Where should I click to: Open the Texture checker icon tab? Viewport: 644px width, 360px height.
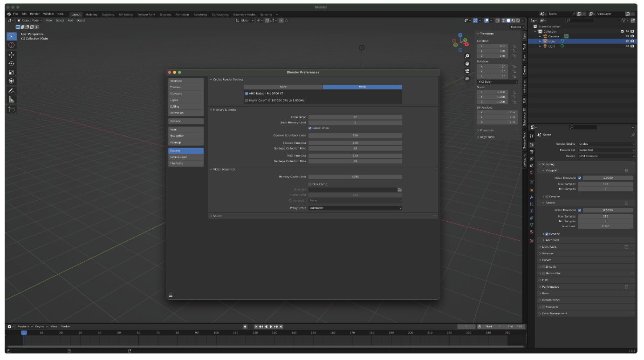point(532,241)
